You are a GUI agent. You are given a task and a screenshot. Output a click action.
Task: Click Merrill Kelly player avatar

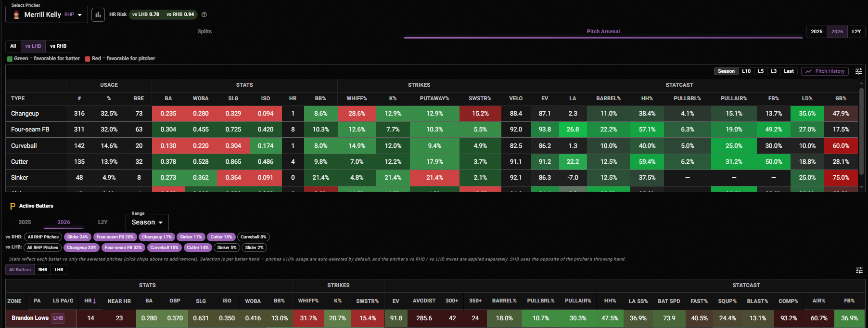tap(16, 15)
